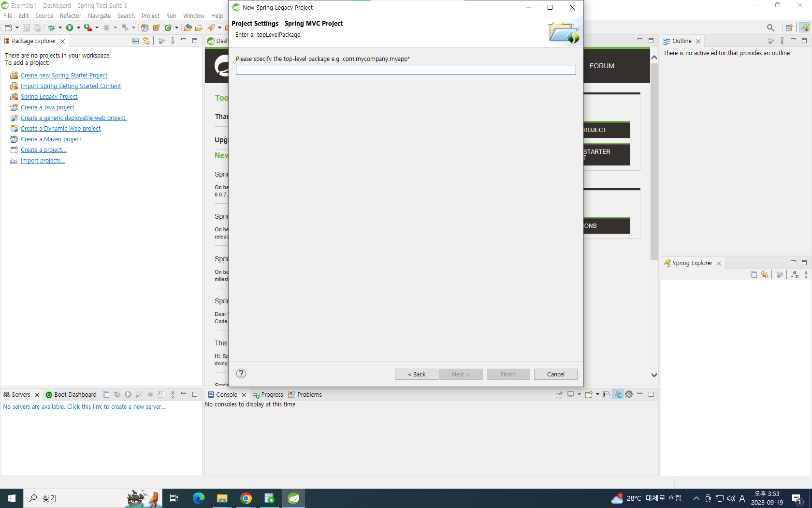Click the Debug bug icon
Image resolution: width=812 pixels, height=508 pixels.
tap(51, 28)
